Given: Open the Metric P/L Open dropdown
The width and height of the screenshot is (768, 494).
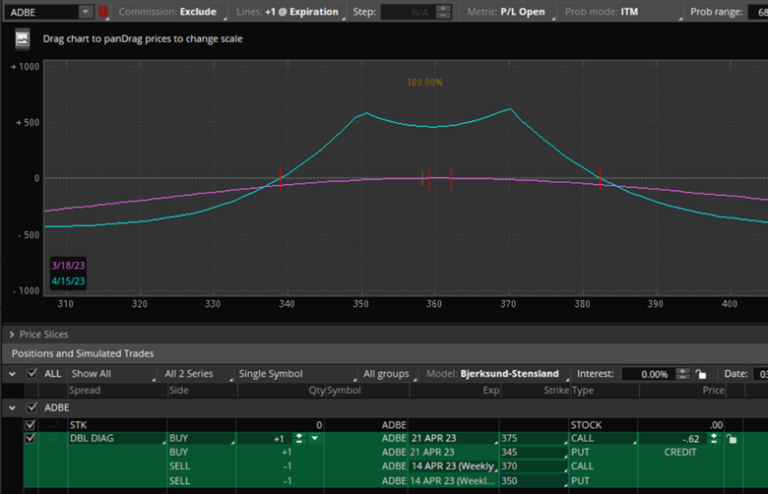Looking at the screenshot, I should tap(509, 12).
